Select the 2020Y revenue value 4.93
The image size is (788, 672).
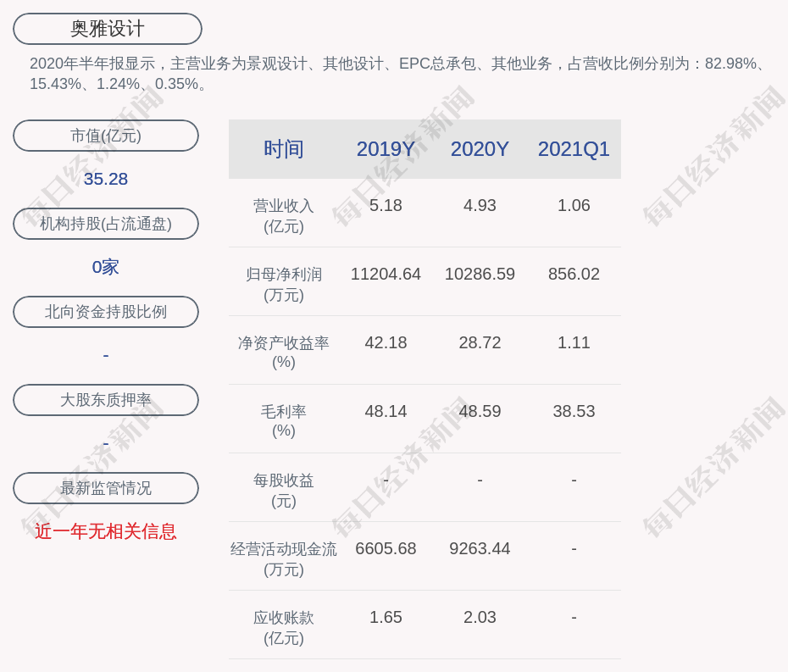pyautogui.click(x=480, y=206)
